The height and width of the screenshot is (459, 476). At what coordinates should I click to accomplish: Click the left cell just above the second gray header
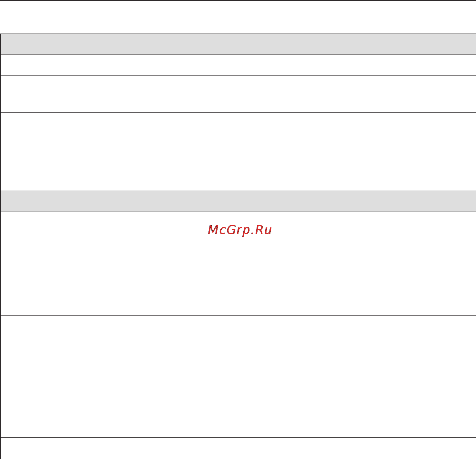pos(62,180)
